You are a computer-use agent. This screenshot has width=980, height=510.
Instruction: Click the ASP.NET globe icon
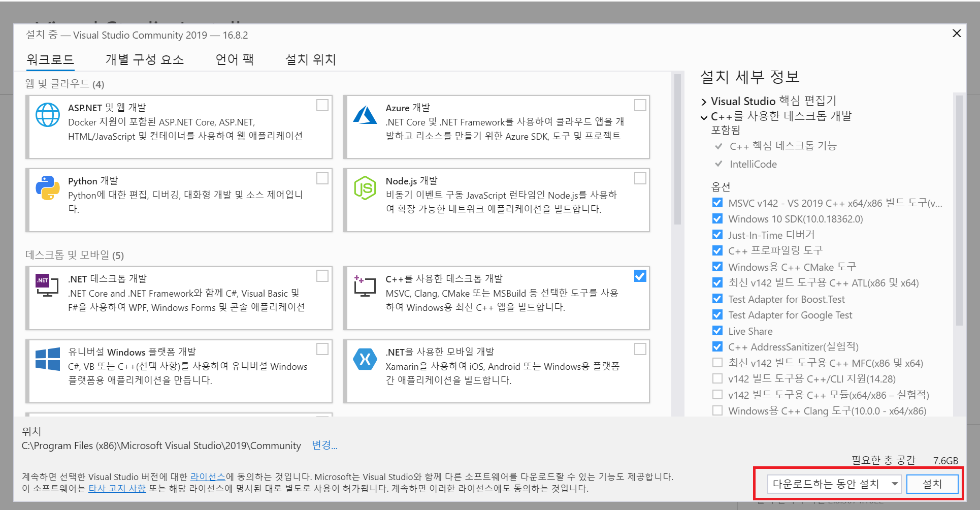coord(48,115)
